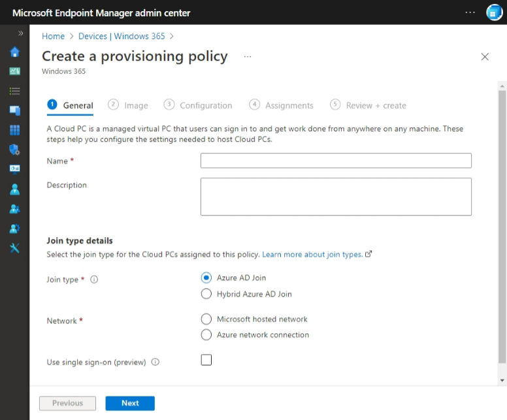
Task: Go to Home breadcrumb
Action: pyautogui.click(x=54, y=36)
